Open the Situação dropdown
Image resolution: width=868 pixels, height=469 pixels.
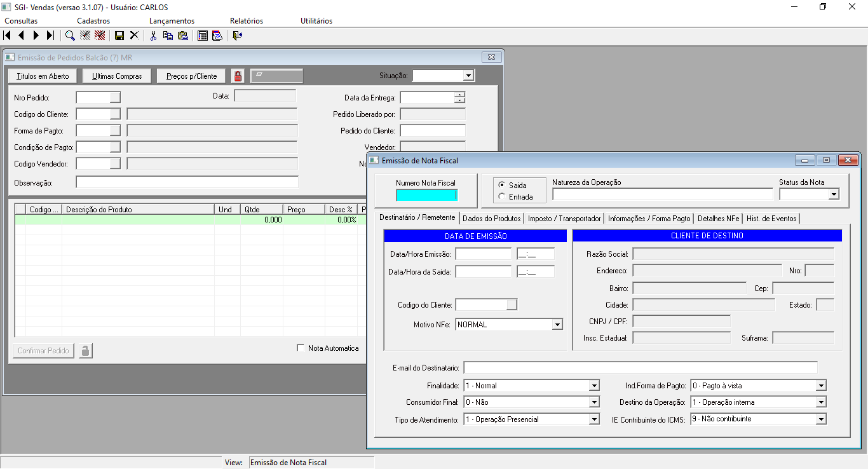(x=468, y=76)
